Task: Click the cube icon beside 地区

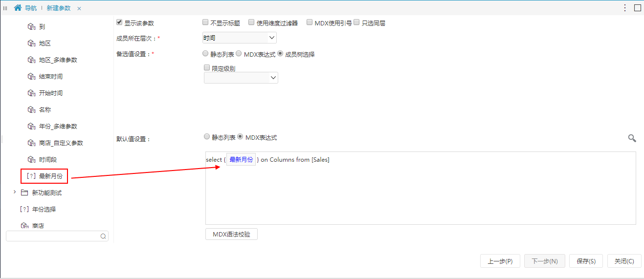Action: (31, 43)
